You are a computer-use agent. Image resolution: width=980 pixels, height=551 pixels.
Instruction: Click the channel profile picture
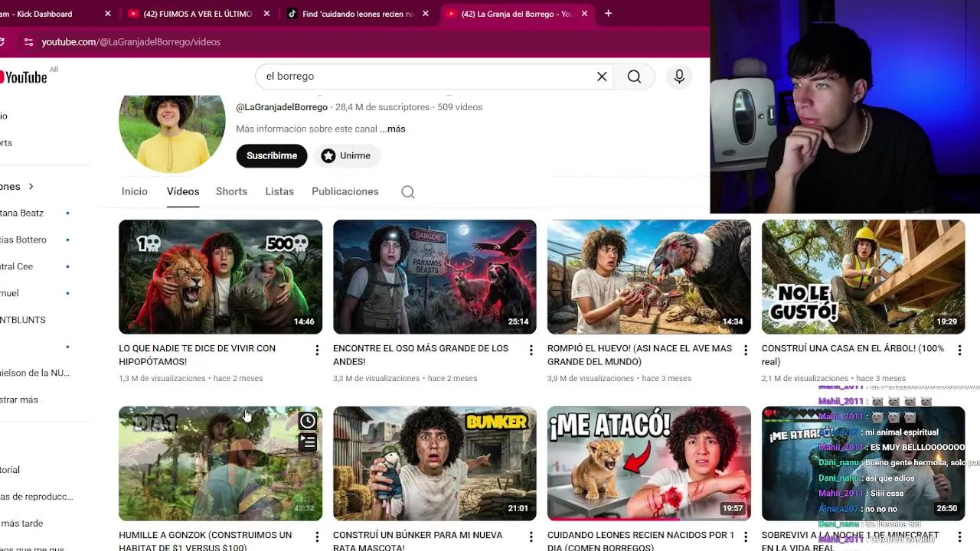tap(172, 132)
